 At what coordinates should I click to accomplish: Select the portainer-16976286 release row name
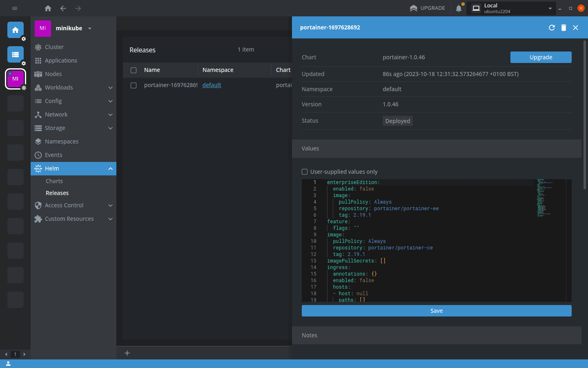171,85
